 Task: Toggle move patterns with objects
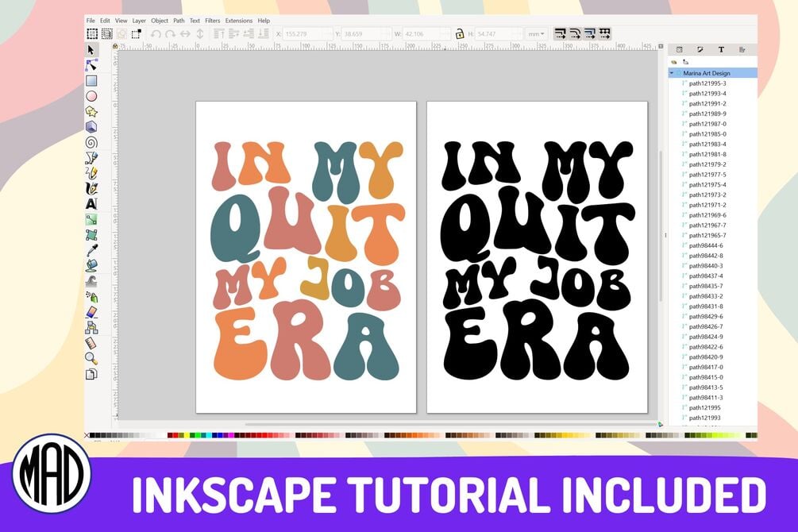(604, 33)
